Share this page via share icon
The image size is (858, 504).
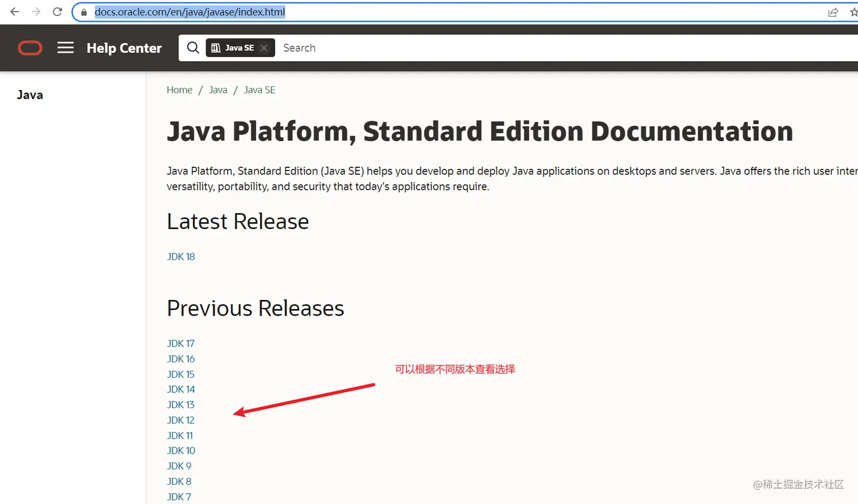(x=833, y=12)
